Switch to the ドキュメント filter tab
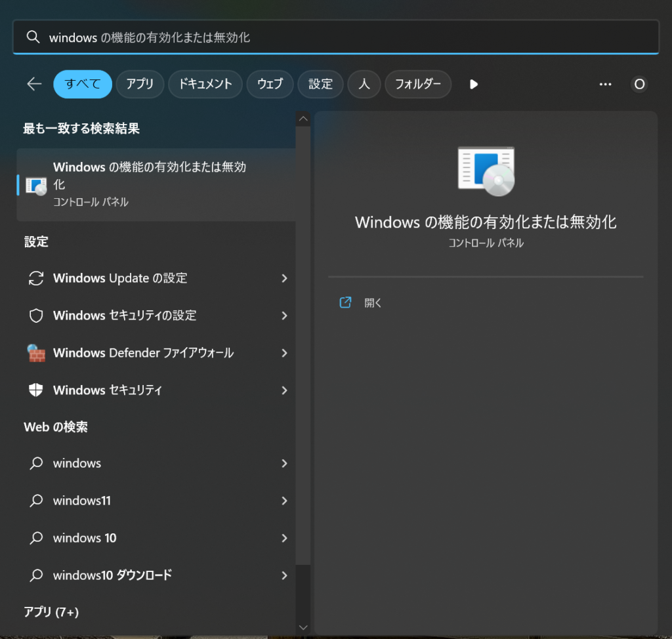 coord(205,84)
